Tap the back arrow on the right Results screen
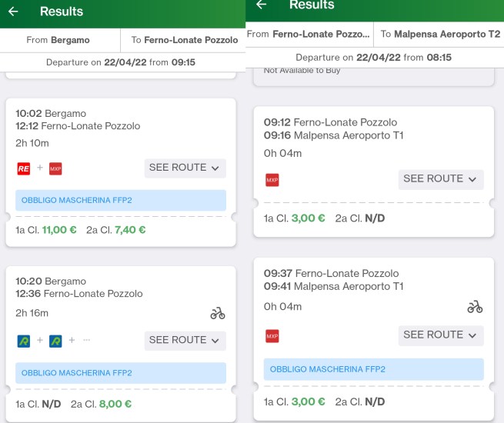 [x=262, y=5]
